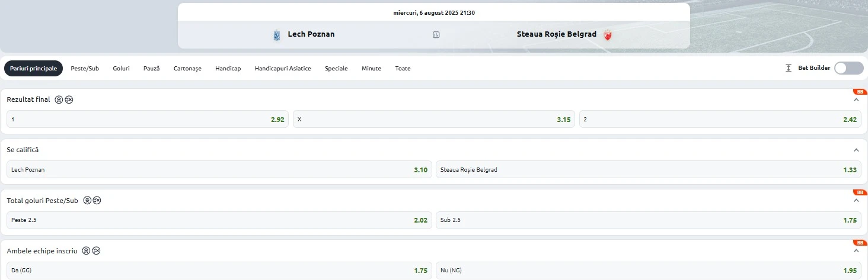The image size is (868, 280).
Task: Open the Speciale tab
Action: click(336, 69)
